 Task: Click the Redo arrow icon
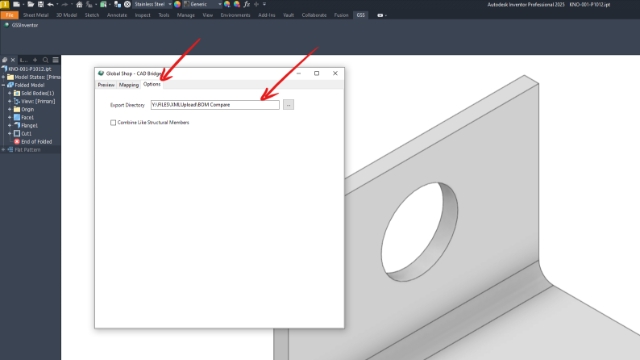64,4
